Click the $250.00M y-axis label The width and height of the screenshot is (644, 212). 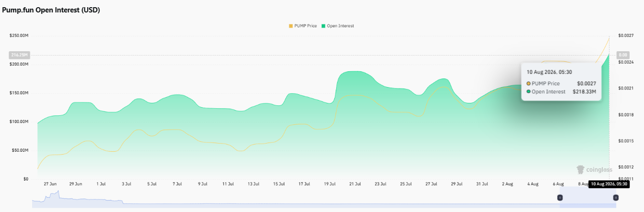click(x=19, y=35)
